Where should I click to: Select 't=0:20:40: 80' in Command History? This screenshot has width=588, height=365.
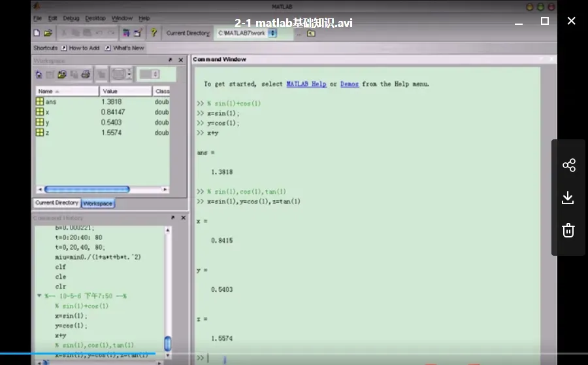pyautogui.click(x=78, y=237)
